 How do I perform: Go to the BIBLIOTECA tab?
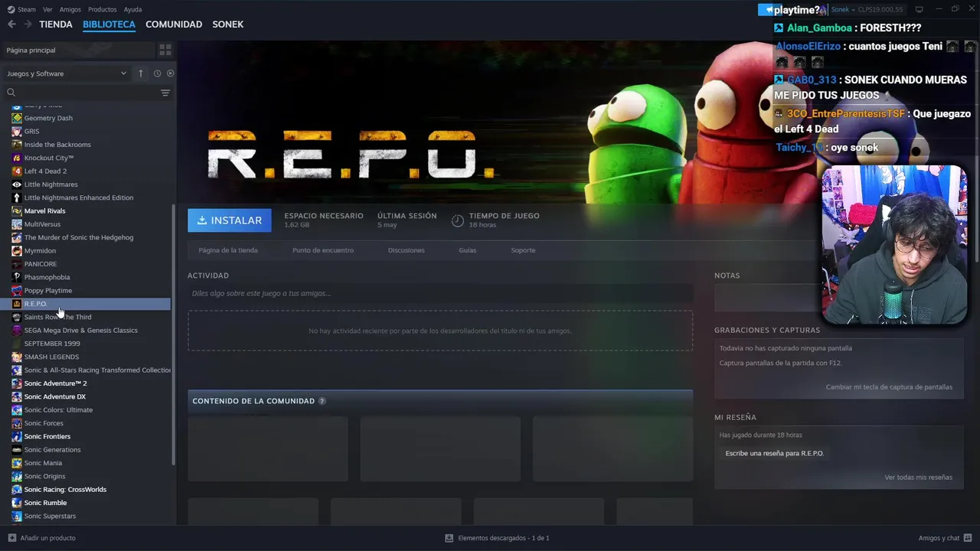(109, 24)
